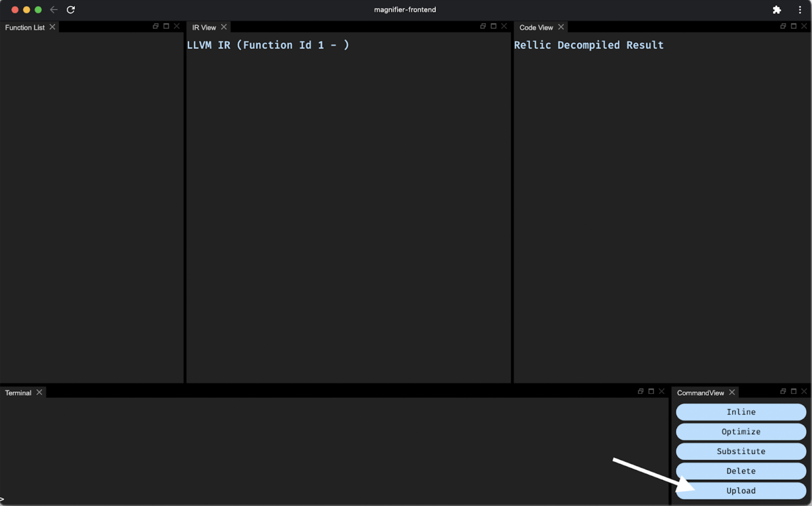The image size is (812, 506).
Task: Select the IR View tab
Action: pyautogui.click(x=204, y=28)
